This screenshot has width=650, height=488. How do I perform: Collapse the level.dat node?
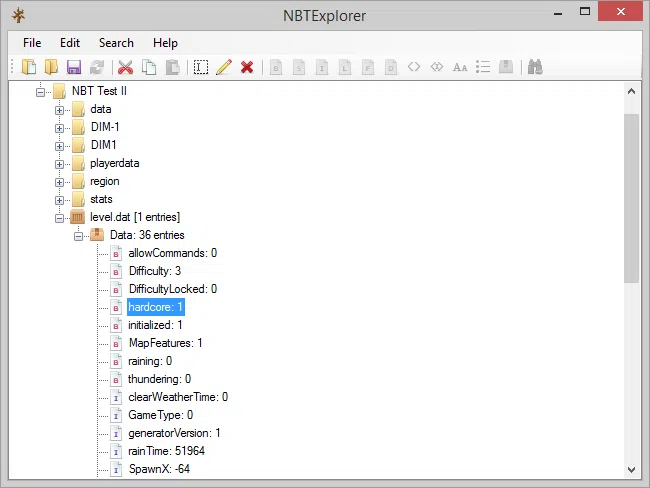[59, 217]
